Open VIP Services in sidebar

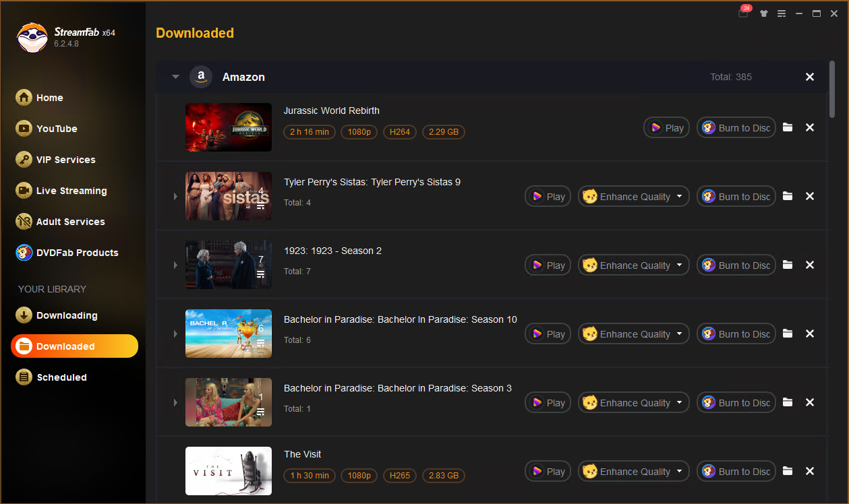coord(56,160)
